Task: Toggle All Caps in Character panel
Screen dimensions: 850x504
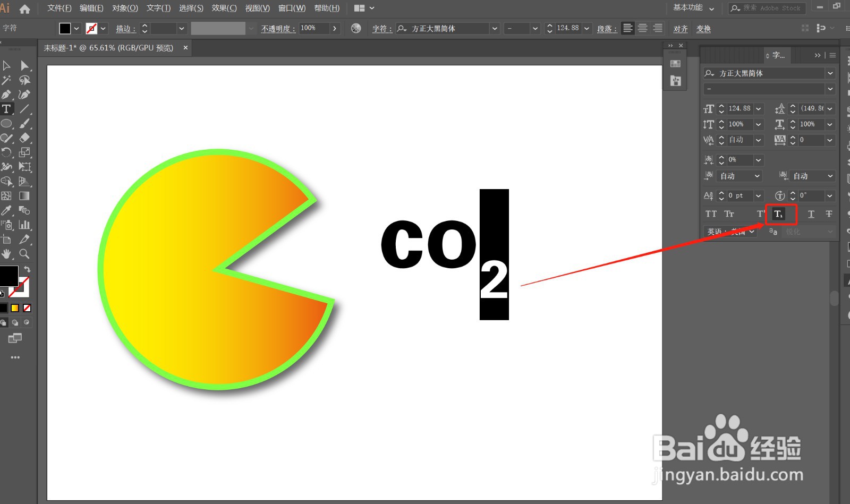Action: pyautogui.click(x=711, y=214)
